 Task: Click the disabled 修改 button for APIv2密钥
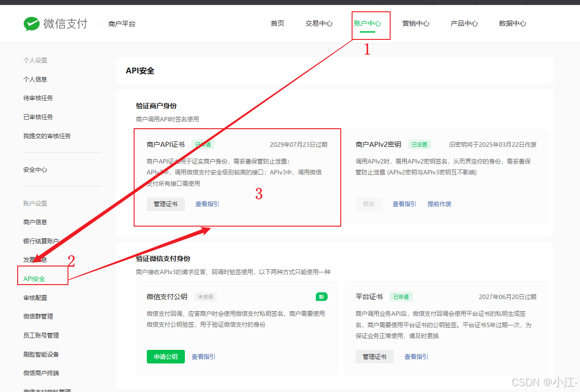(369, 204)
